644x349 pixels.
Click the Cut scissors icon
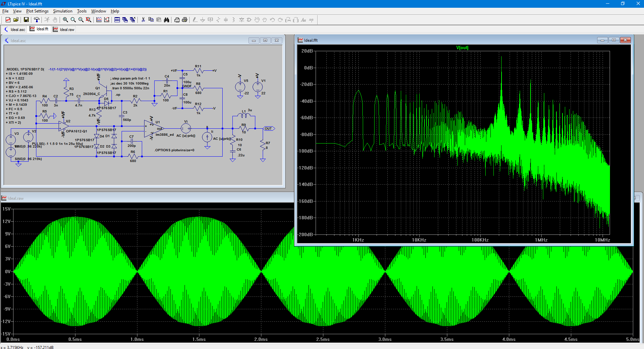pyautogui.click(x=143, y=20)
